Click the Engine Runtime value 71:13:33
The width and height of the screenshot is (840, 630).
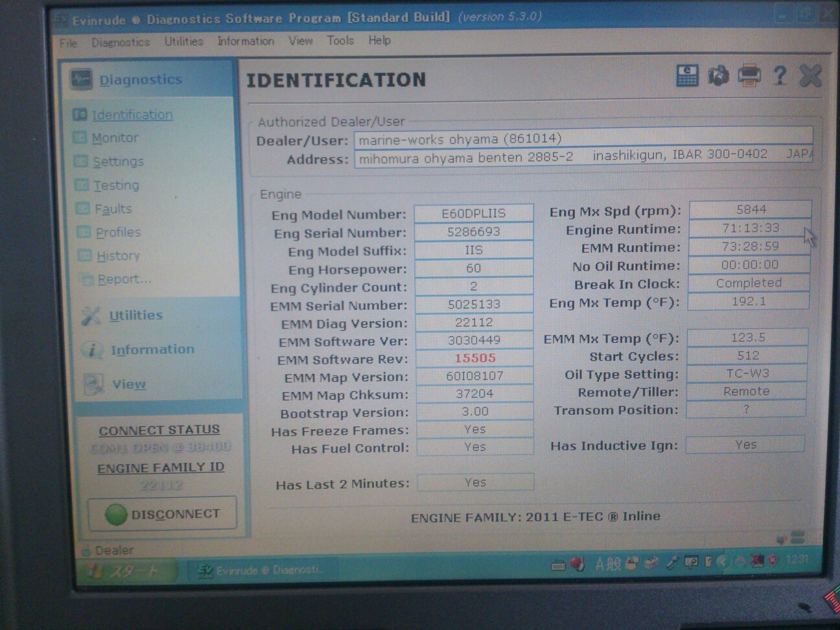(751, 228)
